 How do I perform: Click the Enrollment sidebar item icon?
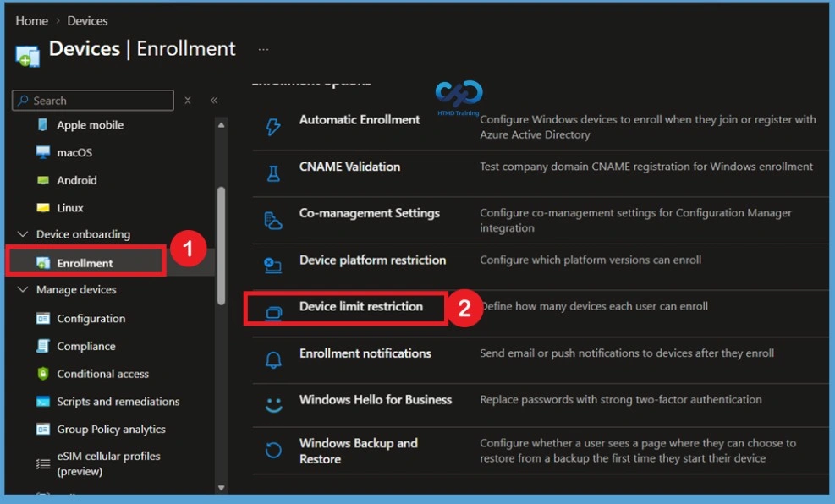42,263
